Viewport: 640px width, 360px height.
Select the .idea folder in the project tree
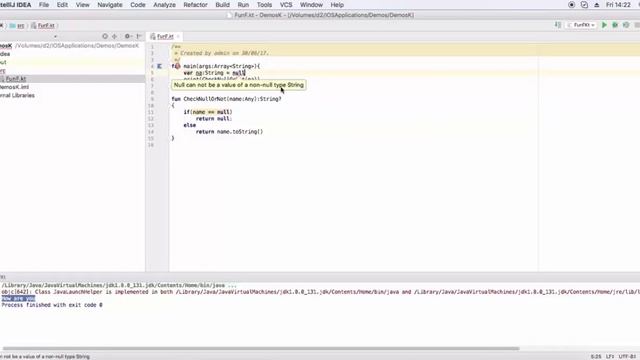[x=72, y=54]
